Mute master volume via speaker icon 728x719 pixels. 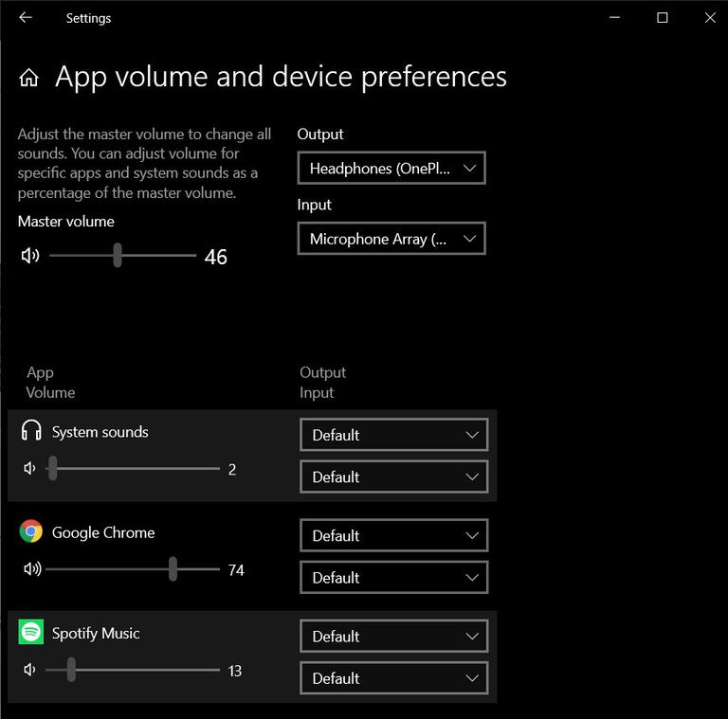point(30,256)
